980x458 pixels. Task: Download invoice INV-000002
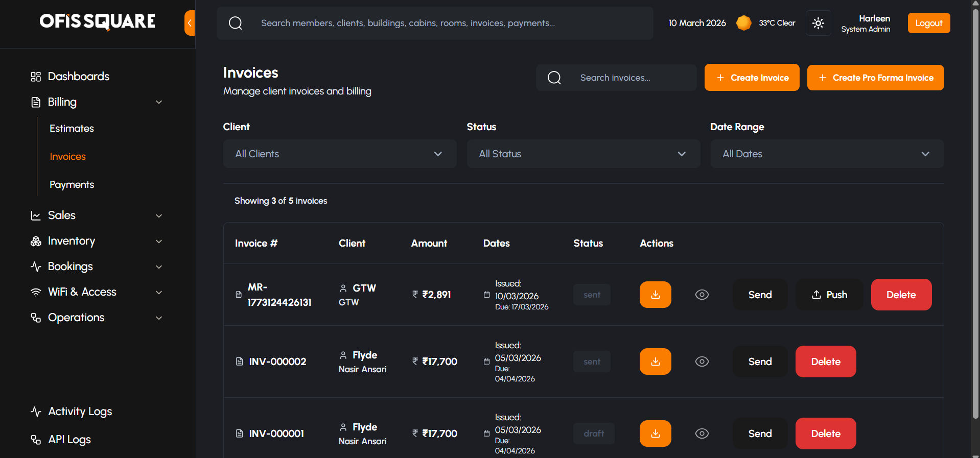pyautogui.click(x=656, y=361)
